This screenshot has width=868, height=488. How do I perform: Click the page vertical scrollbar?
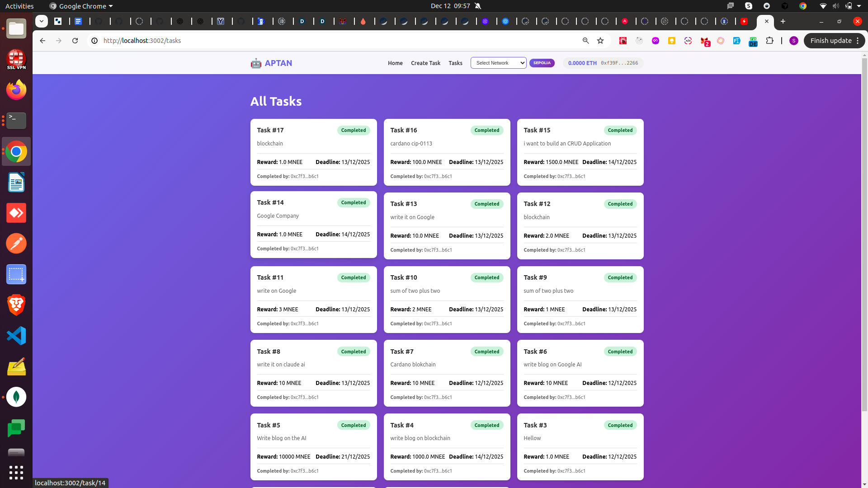[x=864, y=226]
